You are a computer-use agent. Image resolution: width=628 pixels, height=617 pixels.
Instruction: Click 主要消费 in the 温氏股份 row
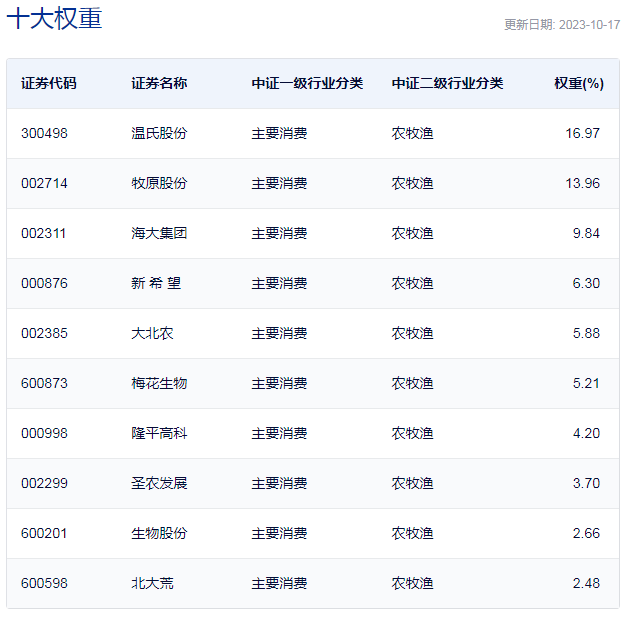(x=279, y=133)
